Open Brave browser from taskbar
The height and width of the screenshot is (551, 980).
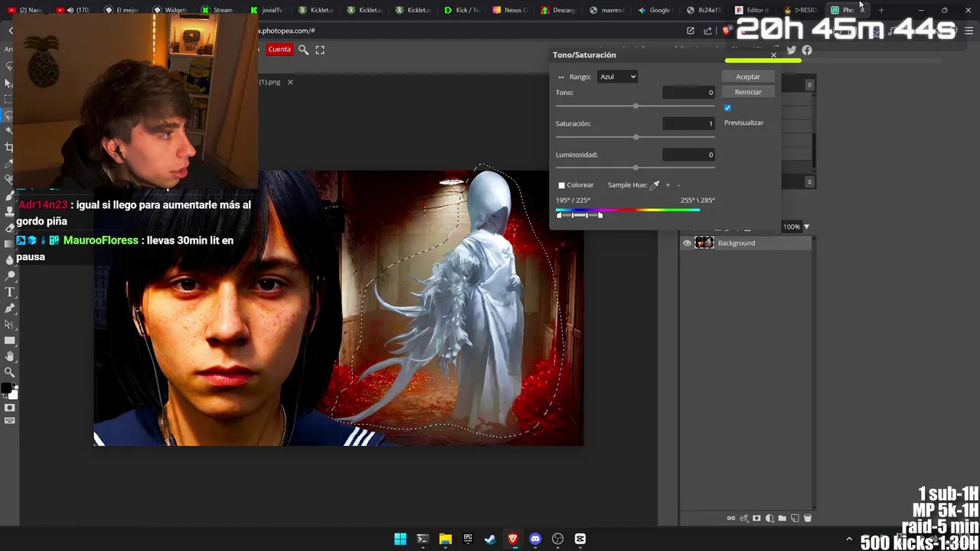click(x=513, y=539)
